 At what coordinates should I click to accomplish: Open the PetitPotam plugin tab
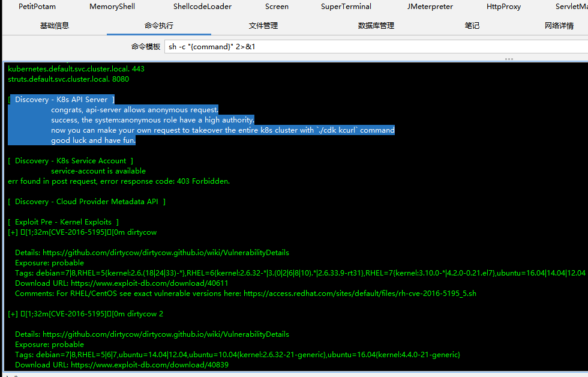click(37, 7)
